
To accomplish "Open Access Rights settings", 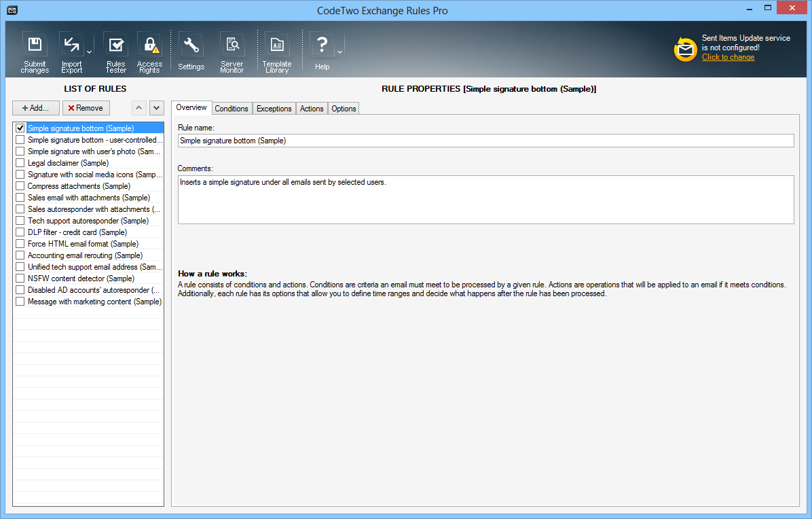I will click(149, 52).
